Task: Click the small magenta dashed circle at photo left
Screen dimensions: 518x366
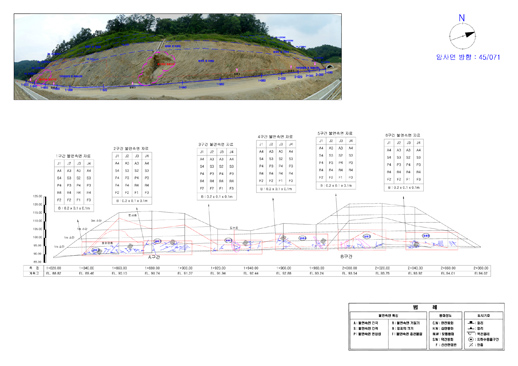Action: pyautogui.click(x=45, y=77)
